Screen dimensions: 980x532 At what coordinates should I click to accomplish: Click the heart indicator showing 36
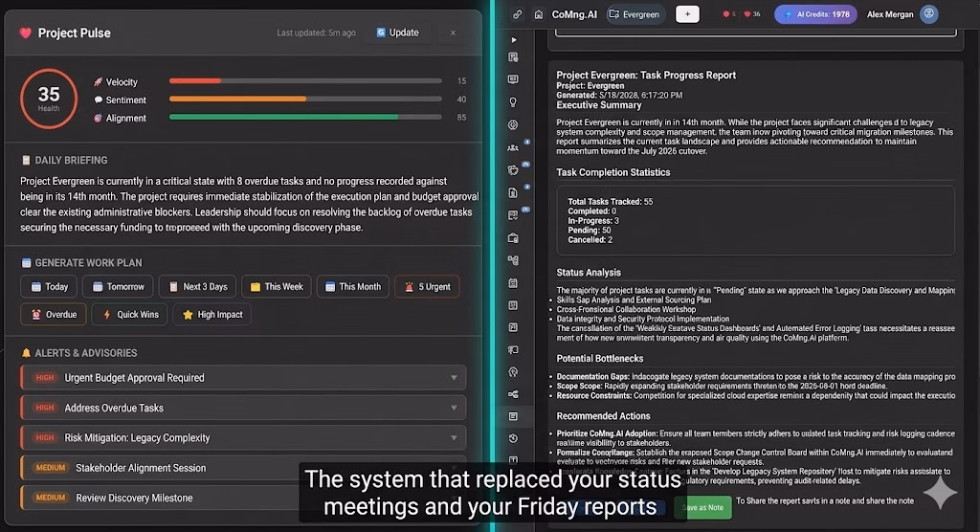(x=752, y=13)
